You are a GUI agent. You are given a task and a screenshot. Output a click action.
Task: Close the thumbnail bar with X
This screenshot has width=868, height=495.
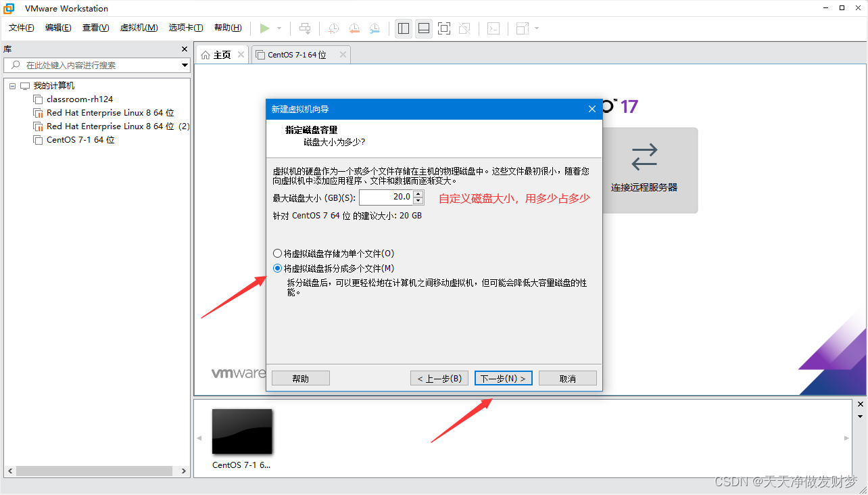pos(861,404)
